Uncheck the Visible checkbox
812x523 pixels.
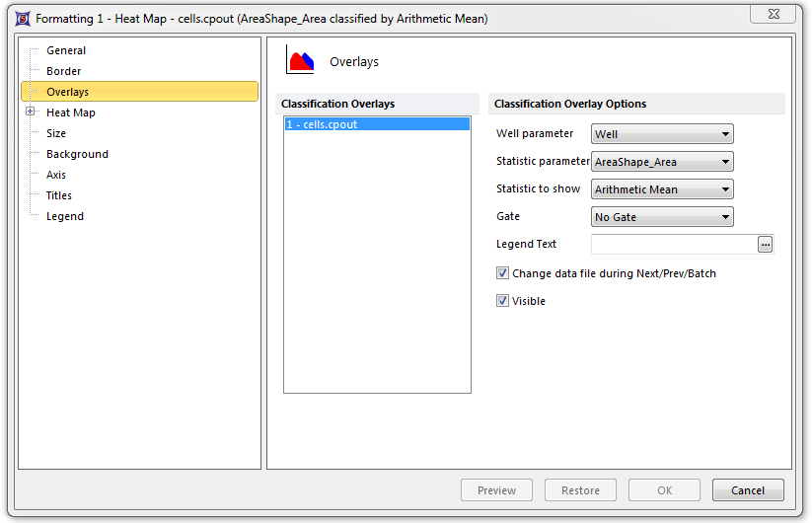pyautogui.click(x=503, y=301)
